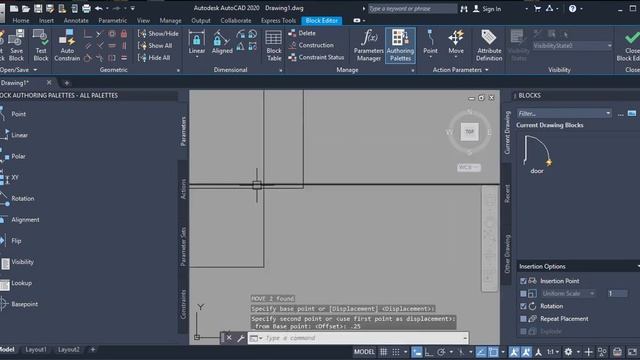Click the Undo arrow in quick access toolbar
Viewport: 640px width, 360px height.
click(98, 8)
